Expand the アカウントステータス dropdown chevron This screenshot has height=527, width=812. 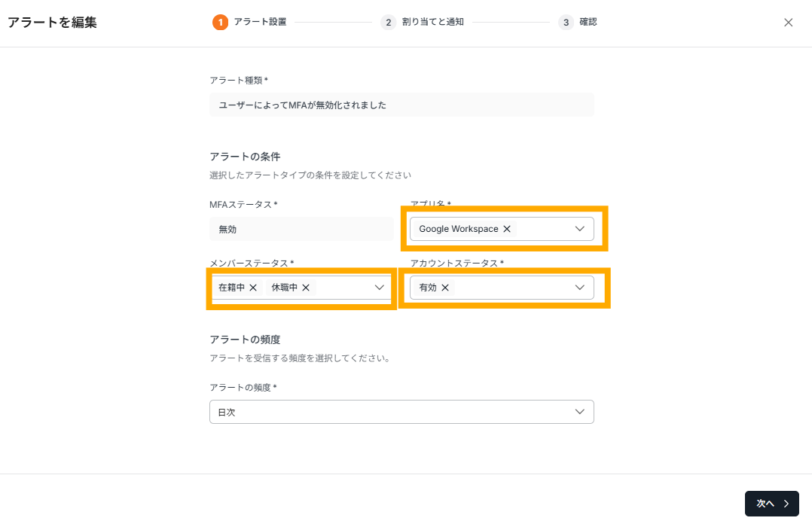[x=580, y=288]
